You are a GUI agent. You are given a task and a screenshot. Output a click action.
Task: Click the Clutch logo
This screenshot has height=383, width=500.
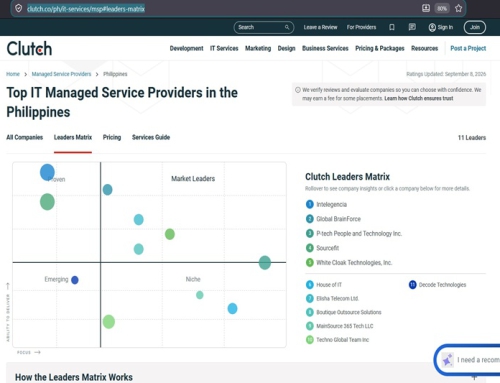29,49
